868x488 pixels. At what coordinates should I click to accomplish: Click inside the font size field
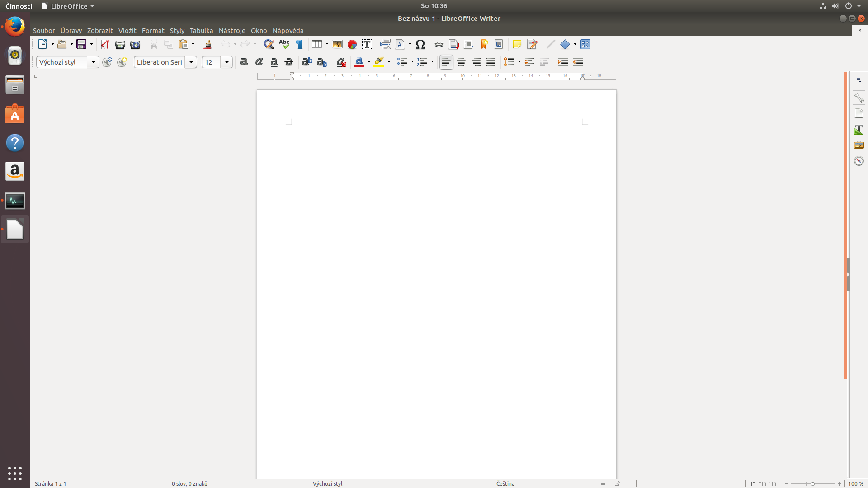pos(211,62)
